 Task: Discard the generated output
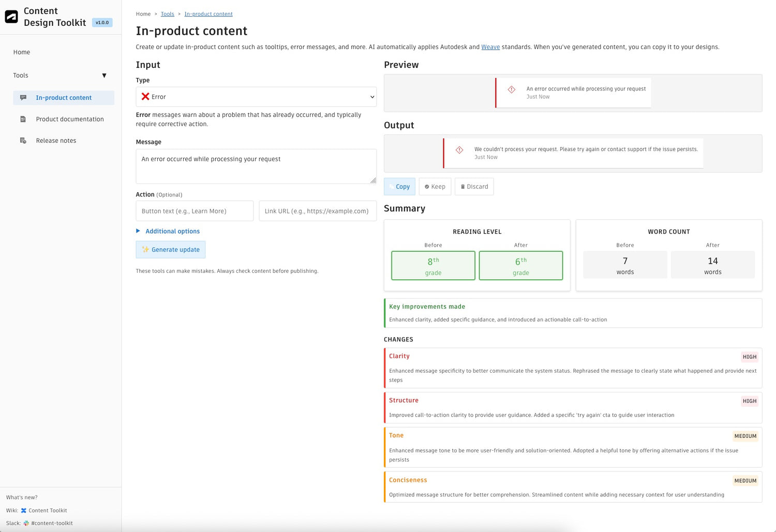pyautogui.click(x=474, y=187)
